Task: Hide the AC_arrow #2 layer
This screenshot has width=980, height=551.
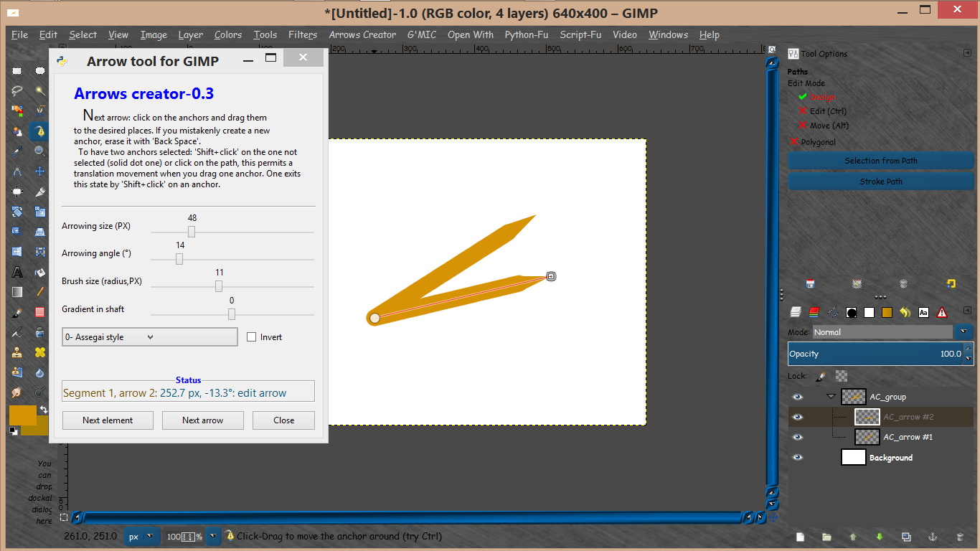Action: pos(798,417)
